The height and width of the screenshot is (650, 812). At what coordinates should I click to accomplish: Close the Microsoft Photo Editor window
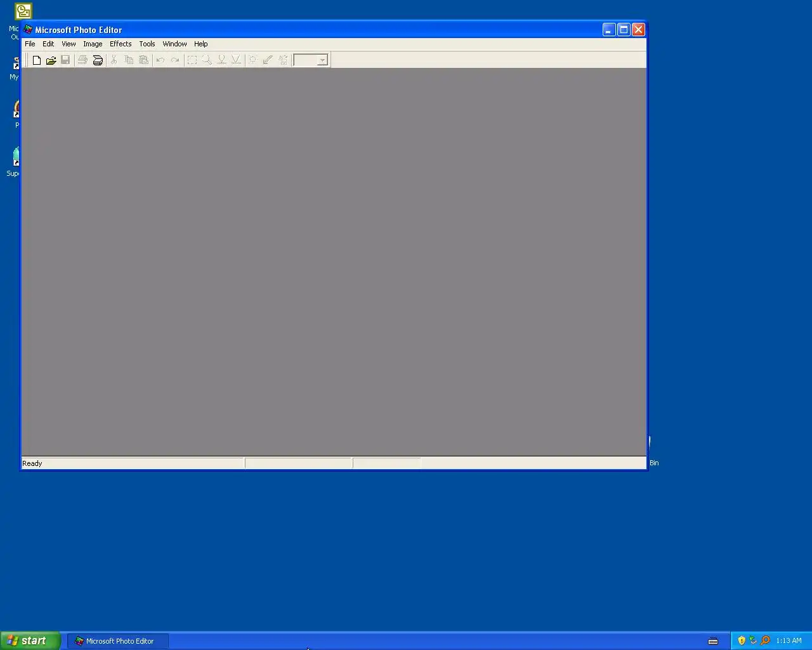(638, 30)
